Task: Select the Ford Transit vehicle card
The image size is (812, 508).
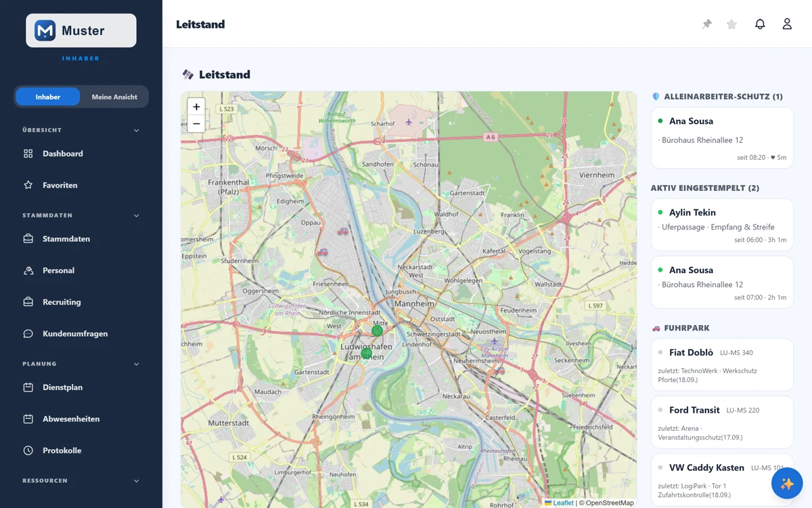Action: 722,422
